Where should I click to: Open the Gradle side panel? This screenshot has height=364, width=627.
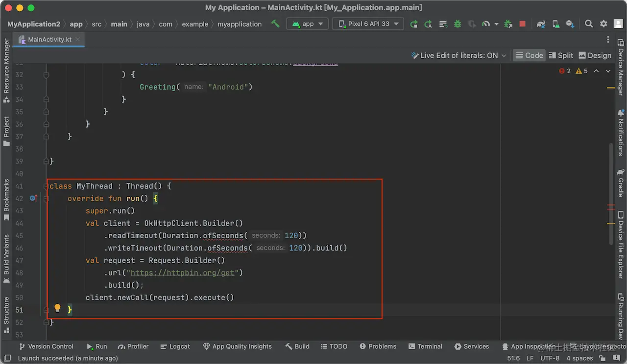click(x=621, y=183)
